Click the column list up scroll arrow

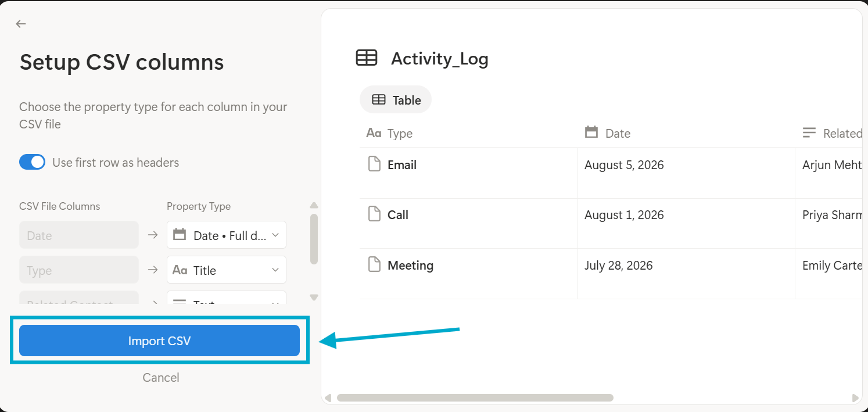pos(314,205)
